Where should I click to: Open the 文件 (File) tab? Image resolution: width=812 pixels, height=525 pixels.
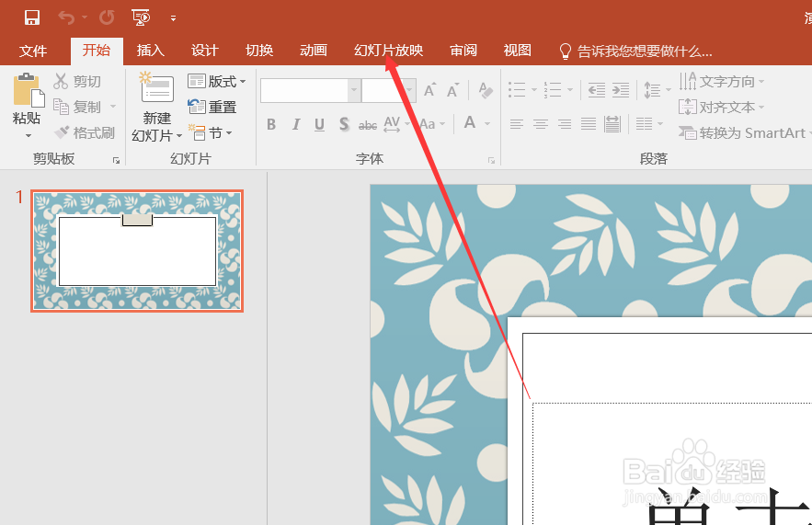tap(33, 51)
